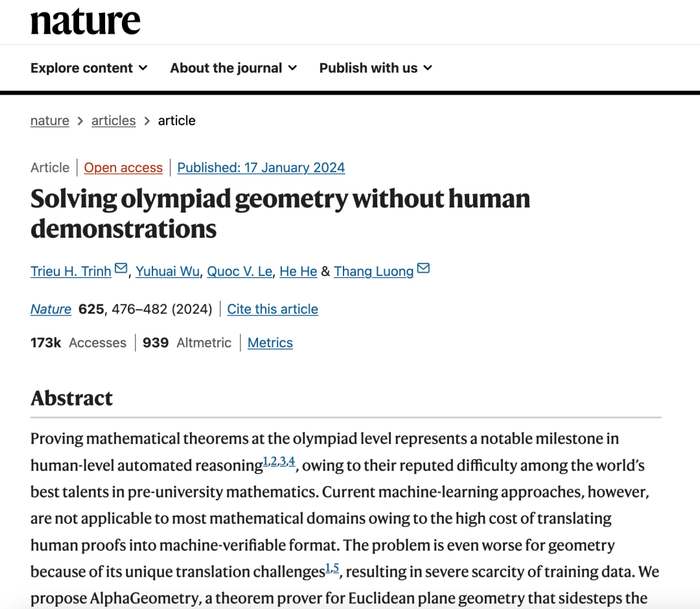700x609 pixels.
Task: Open reference 4 superscript citation
Action: [291, 461]
